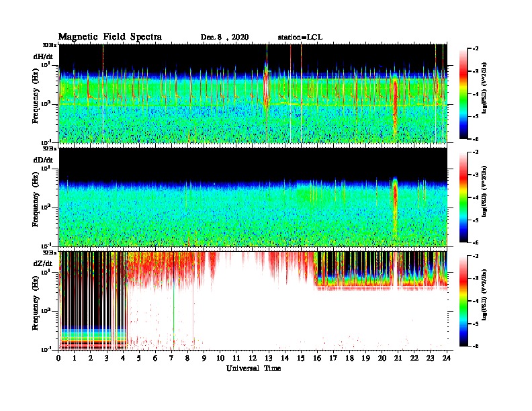This screenshot has width=532, height=411.
Task: Click the x-axis tick label '5'
Action: 139,359
